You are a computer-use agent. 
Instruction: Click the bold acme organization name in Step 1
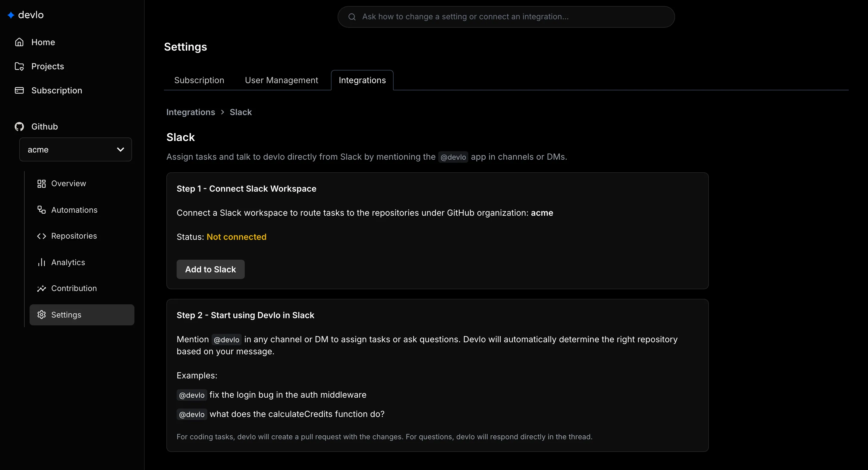[542, 213]
